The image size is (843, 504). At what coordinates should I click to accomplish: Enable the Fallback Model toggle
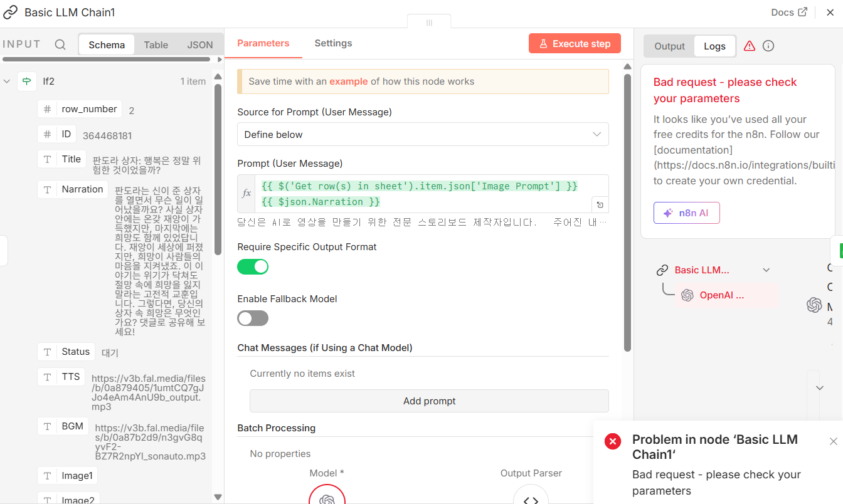[253, 318]
